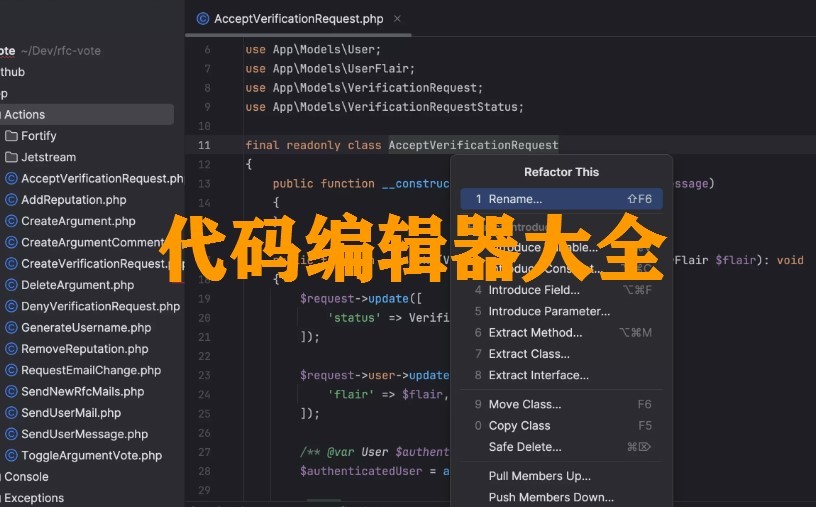Click the PHP class icon in the editor tab
This screenshot has height=507, width=816.
point(202,19)
